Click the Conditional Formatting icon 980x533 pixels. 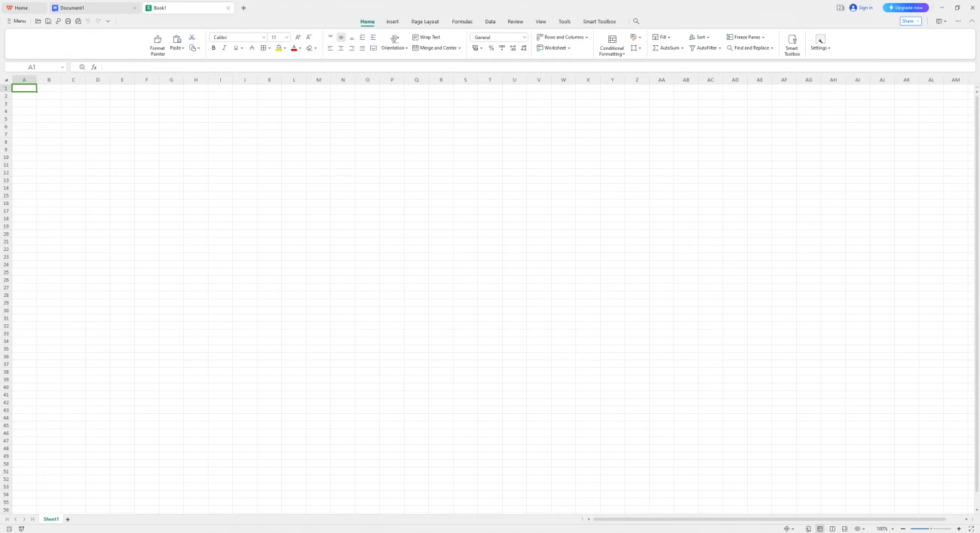611,40
